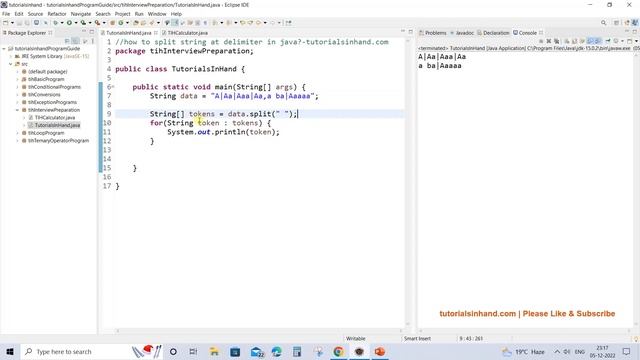Image resolution: width=640 pixels, height=360 pixels.
Task: Expand the tihBasicProgram package
Action: click(18, 79)
